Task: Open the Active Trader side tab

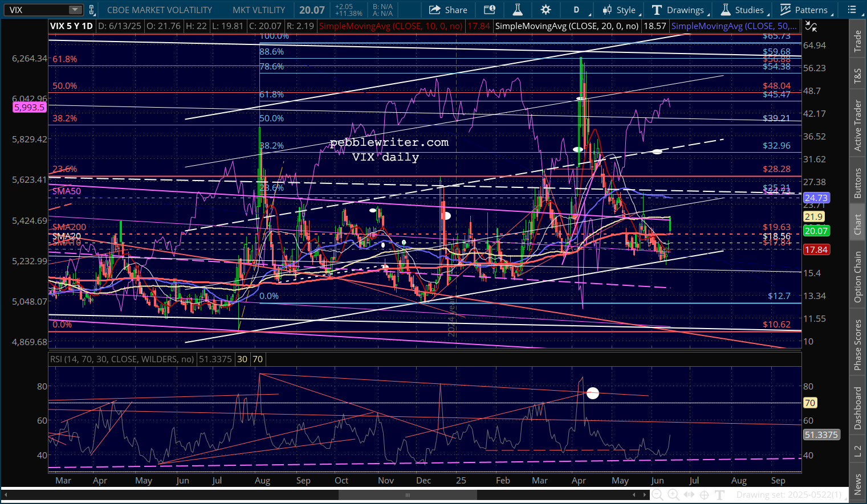Action: click(x=857, y=125)
